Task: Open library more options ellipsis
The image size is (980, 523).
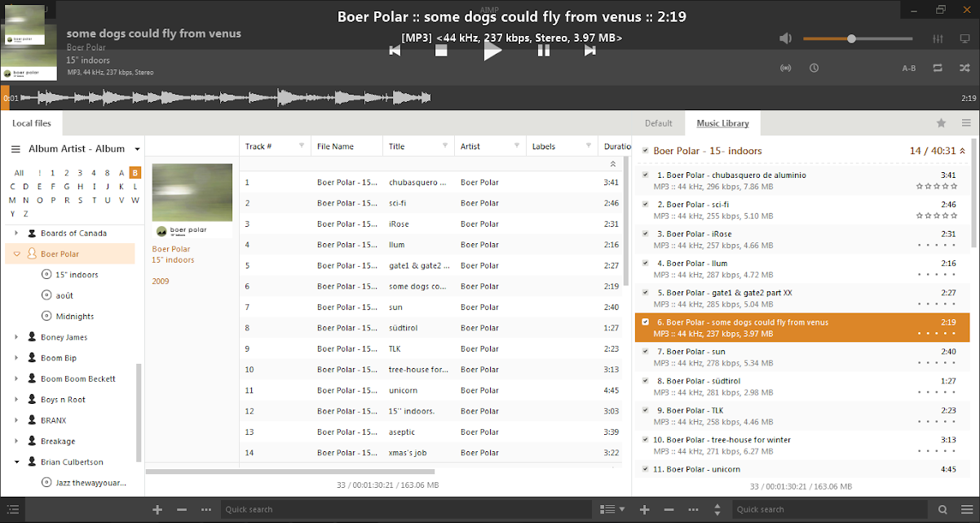Action: click(206, 510)
